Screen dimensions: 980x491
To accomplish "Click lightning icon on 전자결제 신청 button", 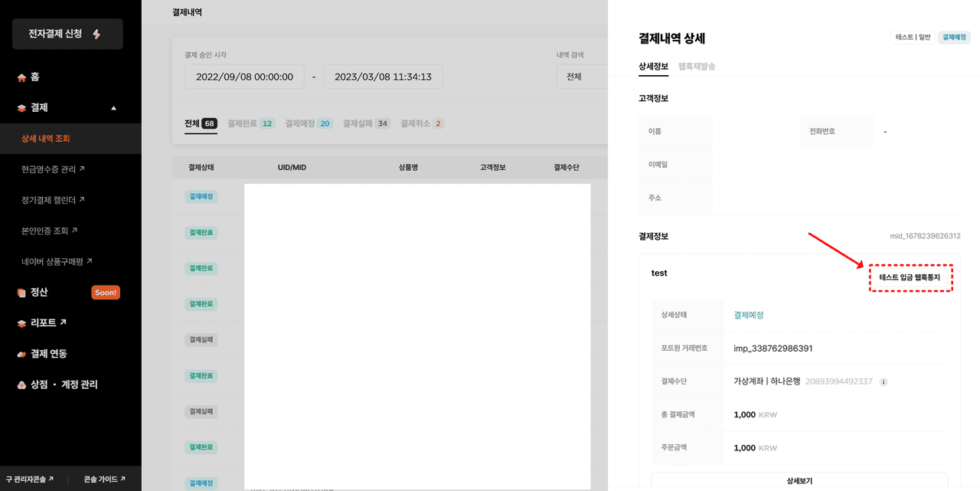I will 96,34.
